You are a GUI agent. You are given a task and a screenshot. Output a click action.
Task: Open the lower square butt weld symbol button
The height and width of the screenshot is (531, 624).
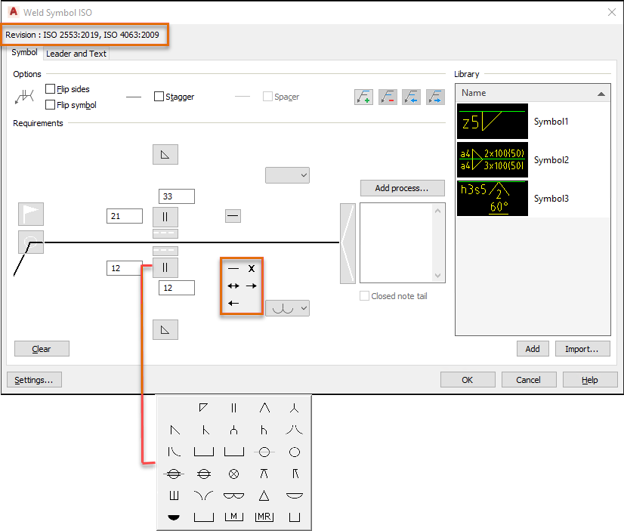(165, 267)
